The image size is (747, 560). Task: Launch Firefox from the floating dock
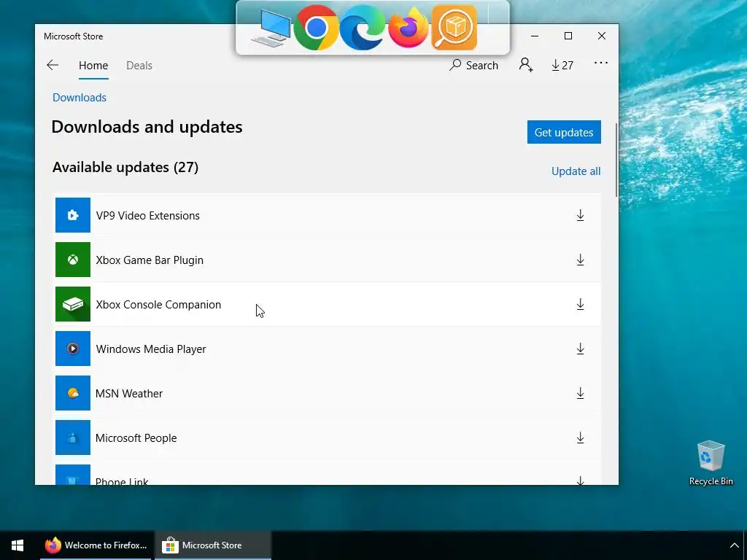pos(409,28)
